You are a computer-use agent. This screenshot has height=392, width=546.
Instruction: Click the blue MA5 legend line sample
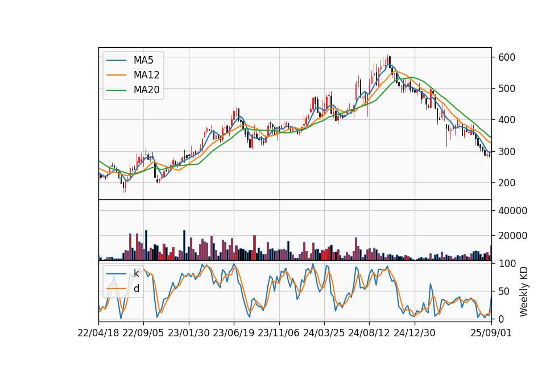tap(116, 61)
